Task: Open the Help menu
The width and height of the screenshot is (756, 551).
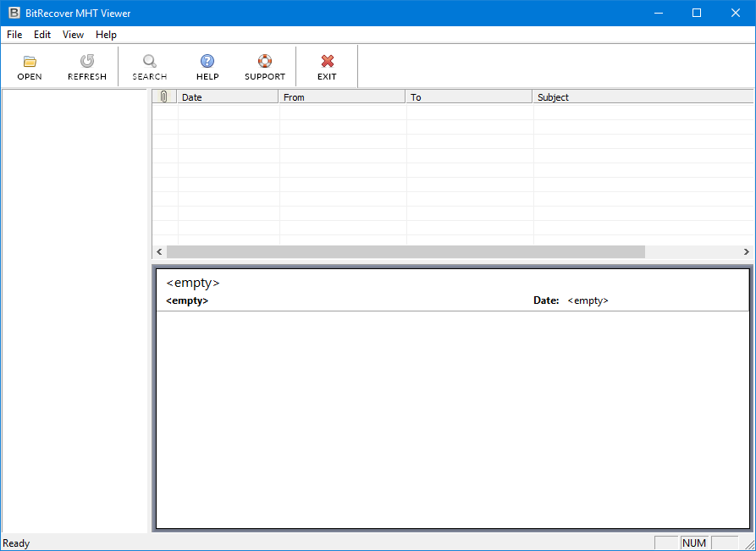Action: click(106, 35)
